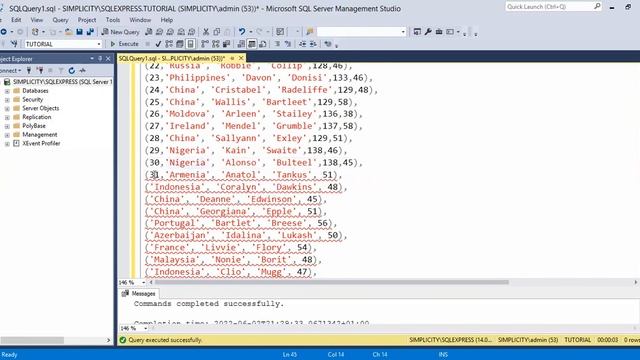Open the Project menu

(87, 20)
